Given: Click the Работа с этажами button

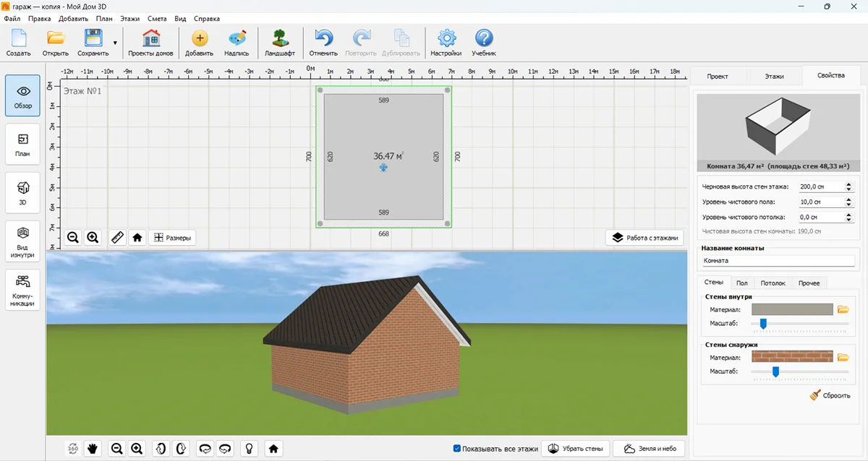Looking at the screenshot, I should 644,237.
